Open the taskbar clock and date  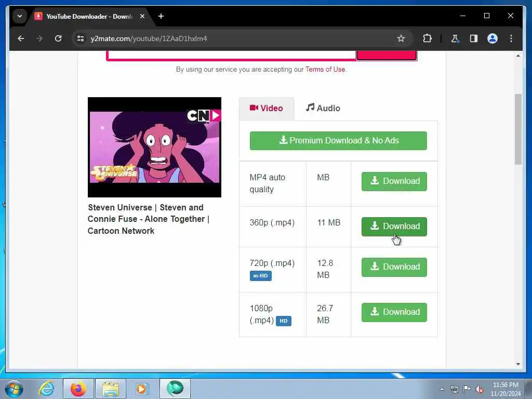click(x=506, y=389)
